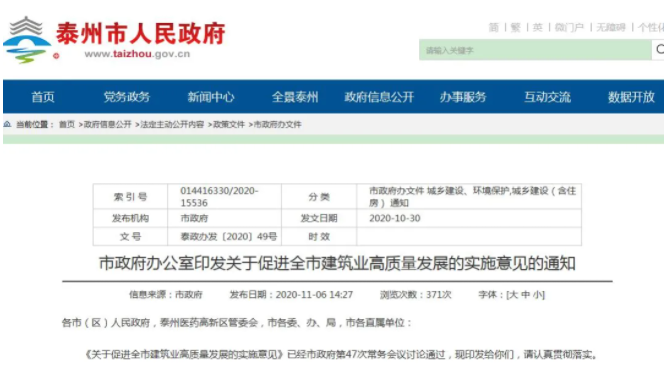This screenshot has width=671, height=374.
Task: Click 政策文件 breadcrumb link
Action: pyautogui.click(x=229, y=125)
